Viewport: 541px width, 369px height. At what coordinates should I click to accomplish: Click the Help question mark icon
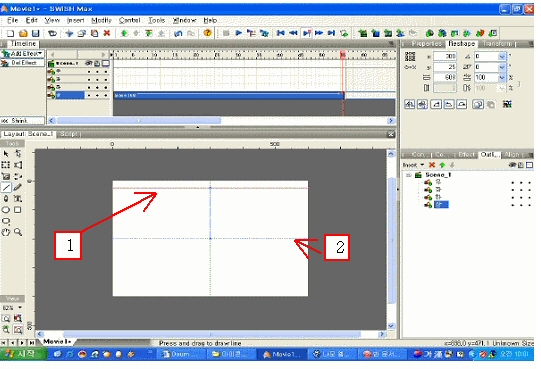[x=207, y=33]
